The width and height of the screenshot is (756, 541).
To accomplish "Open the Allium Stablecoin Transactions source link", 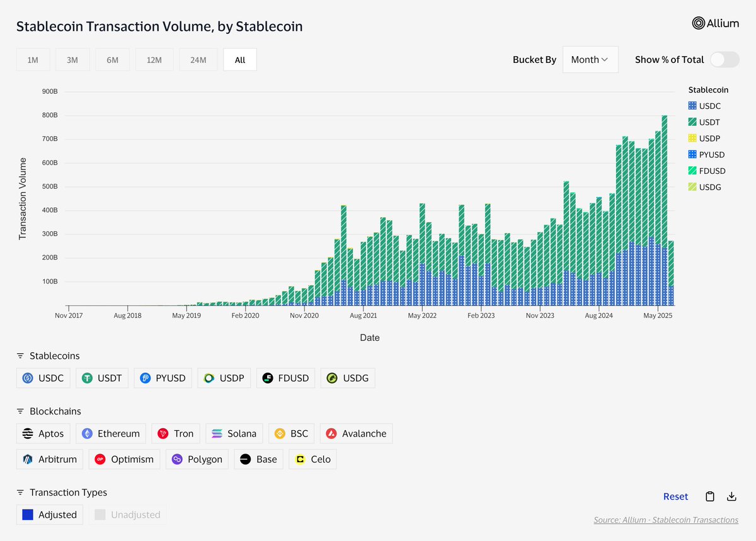I will (666, 520).
